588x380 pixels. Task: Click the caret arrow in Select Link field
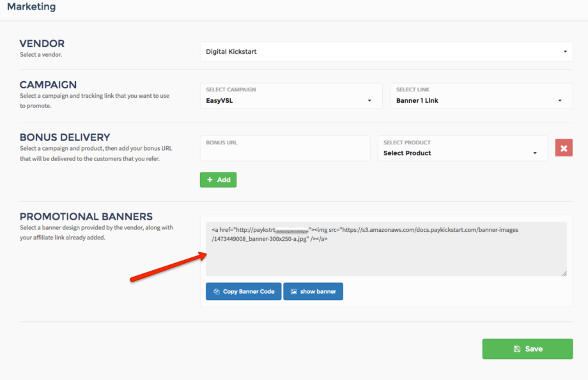point(560,101)
